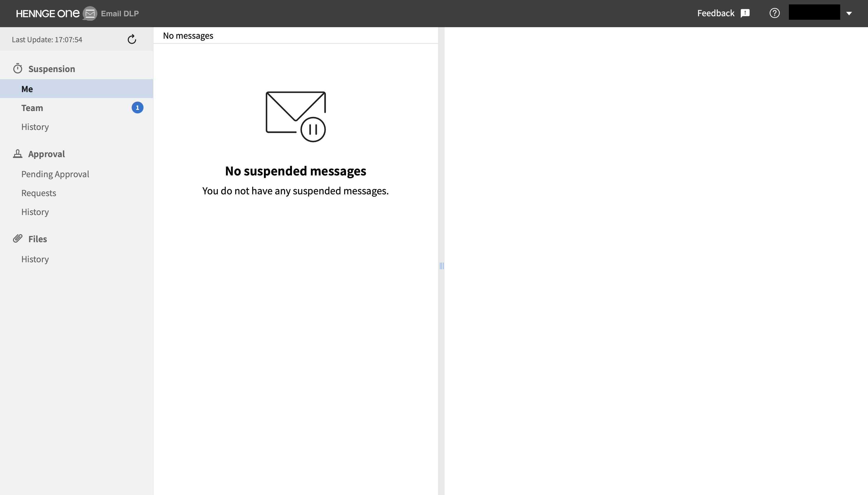Click the suspended envelope pause illustration

click(x=296, y=117)
